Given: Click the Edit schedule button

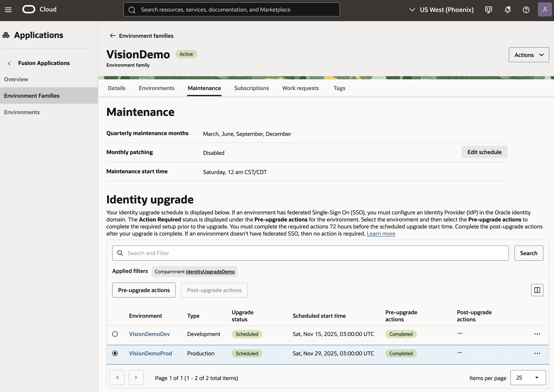Looking at the screenshot, I should (484, 152).
